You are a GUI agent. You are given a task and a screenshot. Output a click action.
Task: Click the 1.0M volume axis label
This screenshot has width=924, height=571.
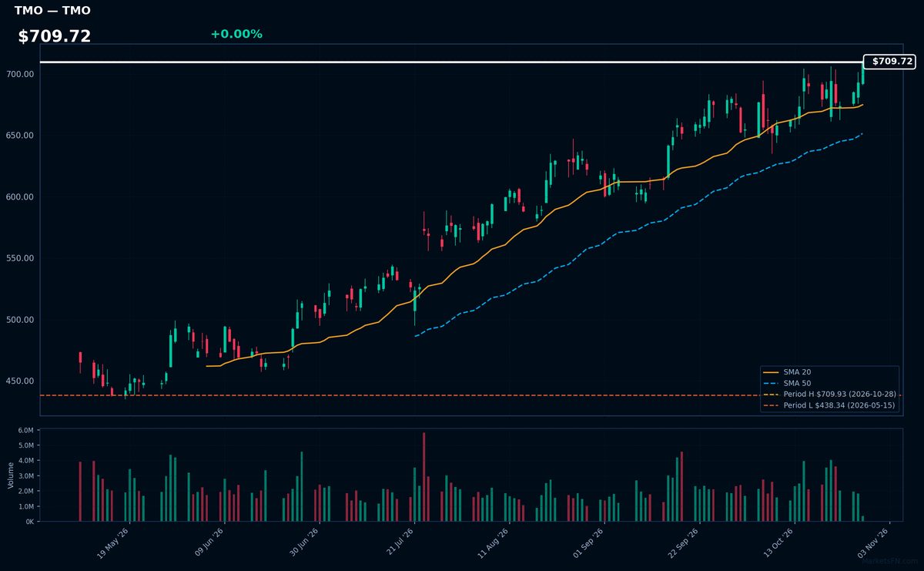coord(27,506)
